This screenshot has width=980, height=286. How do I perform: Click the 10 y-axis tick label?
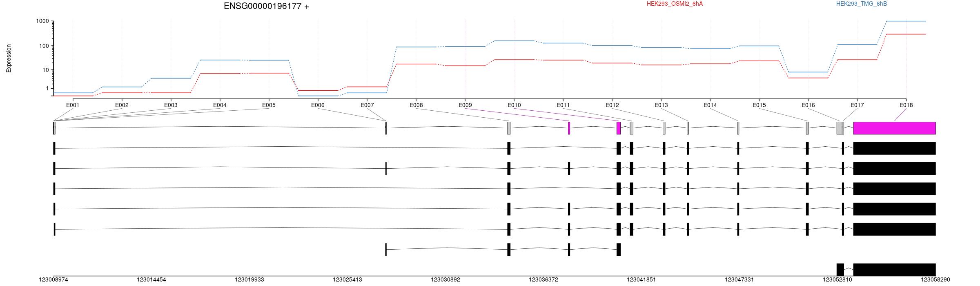pyautogui.click(x=45, y=70)
